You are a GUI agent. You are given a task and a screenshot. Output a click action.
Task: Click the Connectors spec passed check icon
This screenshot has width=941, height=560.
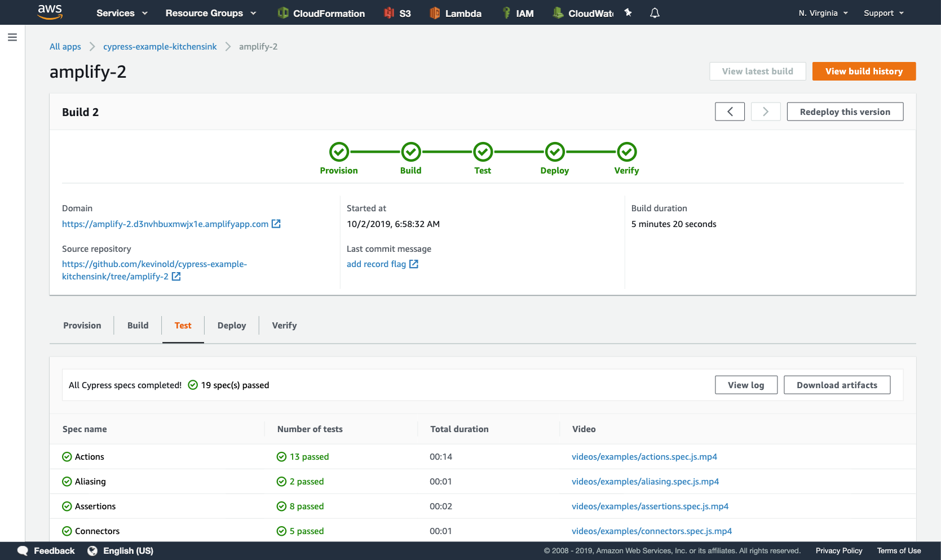[67, 531]
